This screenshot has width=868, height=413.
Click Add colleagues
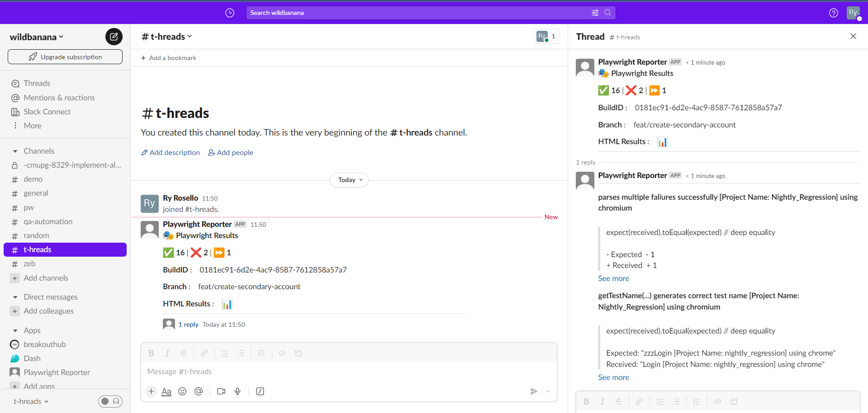(x=65, y=311)
